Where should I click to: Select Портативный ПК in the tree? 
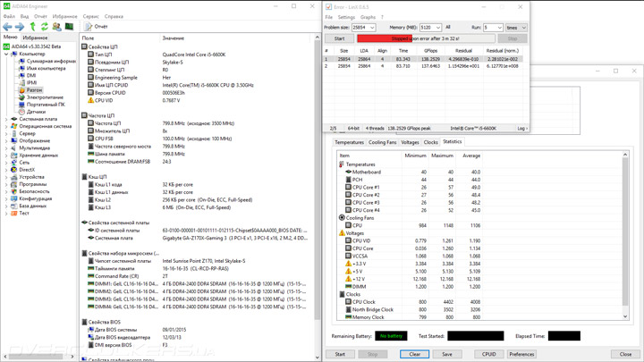[46, 105]
